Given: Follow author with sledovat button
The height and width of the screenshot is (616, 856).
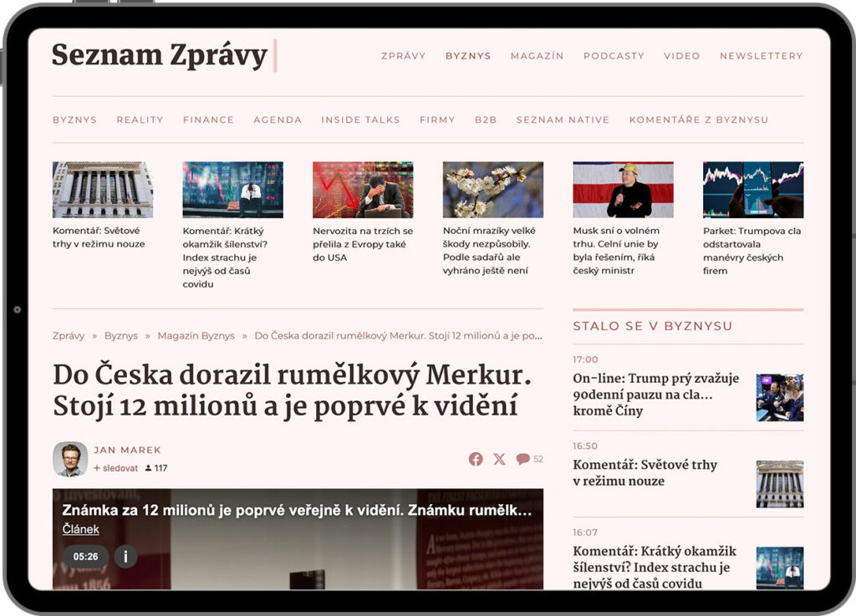Looking at the screenshot, I should 115,468.
